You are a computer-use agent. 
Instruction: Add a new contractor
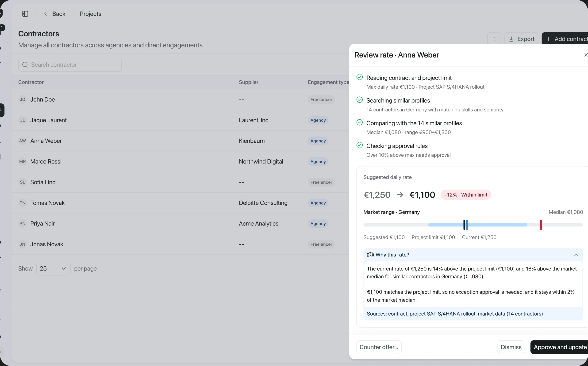click(x=565, y=39)
